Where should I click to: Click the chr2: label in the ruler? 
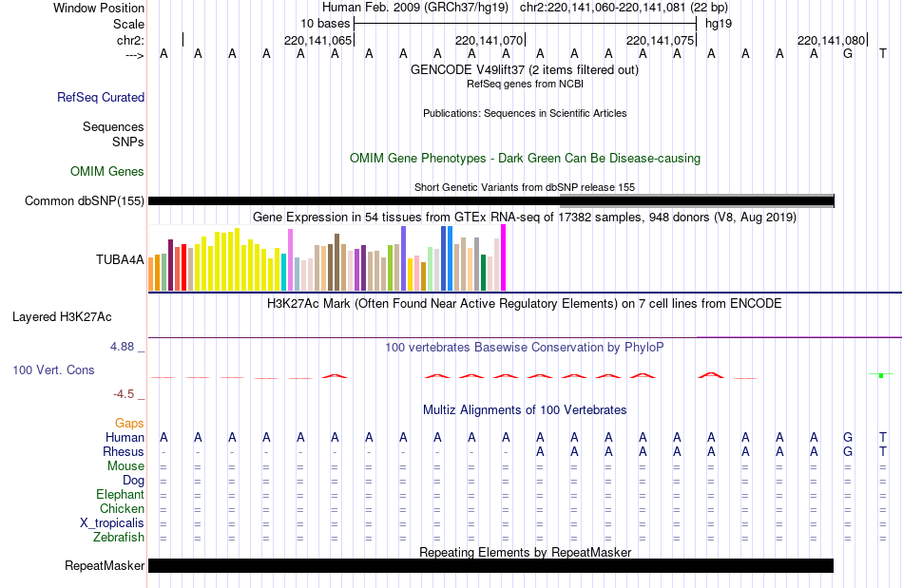(130, 40)
